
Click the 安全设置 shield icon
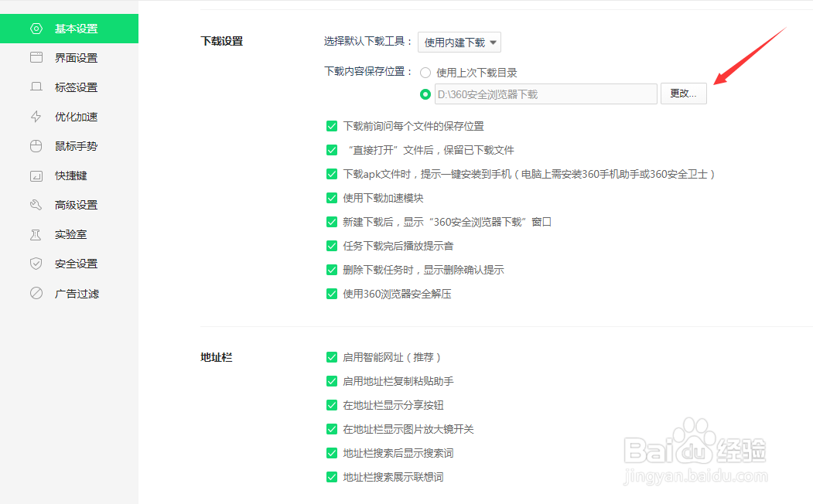(x=36, y=264)
